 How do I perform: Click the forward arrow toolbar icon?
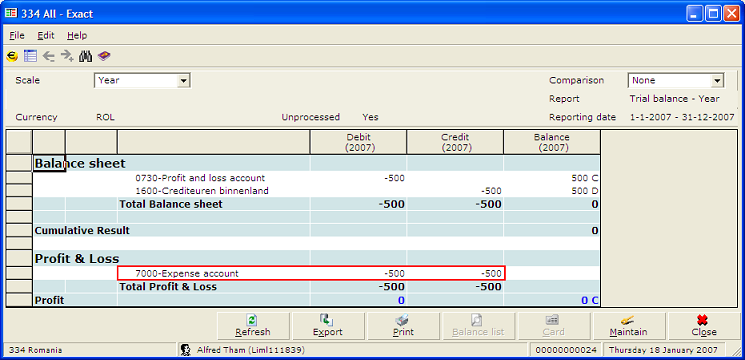[x=67, y=57]
